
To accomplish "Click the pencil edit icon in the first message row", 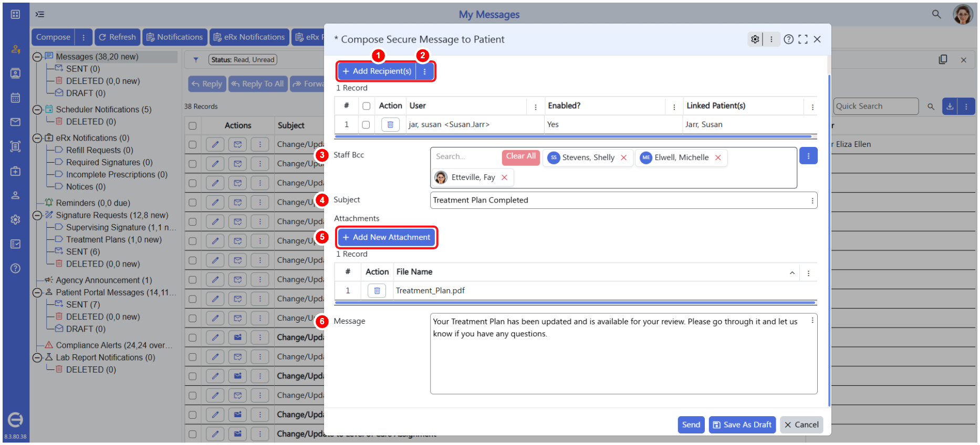I will [215, 144].
